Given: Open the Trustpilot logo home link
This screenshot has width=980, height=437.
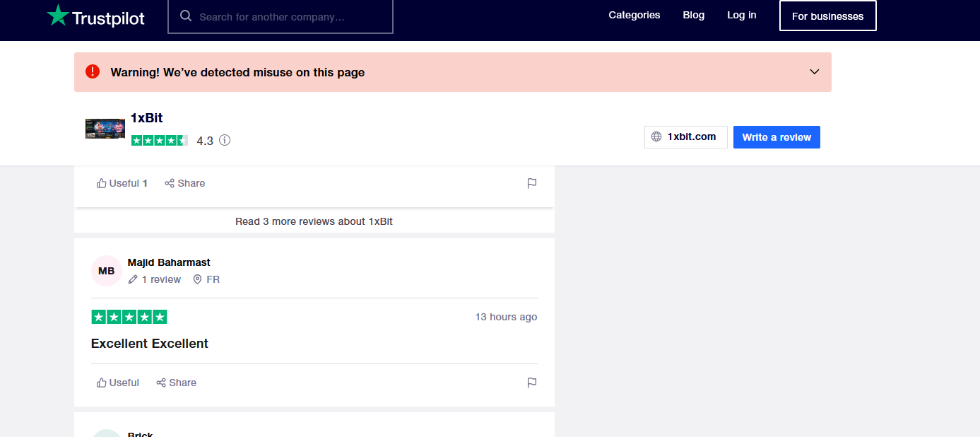Looking at the screenshot, I should click(95, 16).
